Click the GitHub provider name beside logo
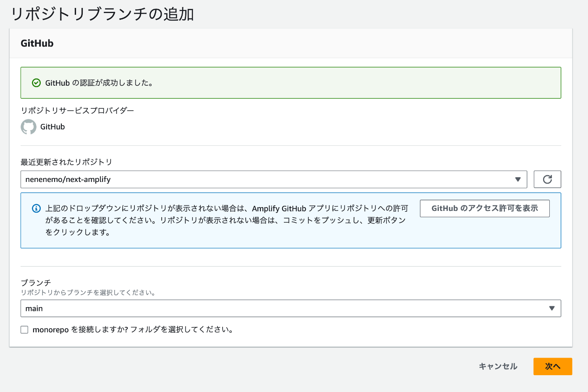The image size is (588, 392). coord(52,127)
